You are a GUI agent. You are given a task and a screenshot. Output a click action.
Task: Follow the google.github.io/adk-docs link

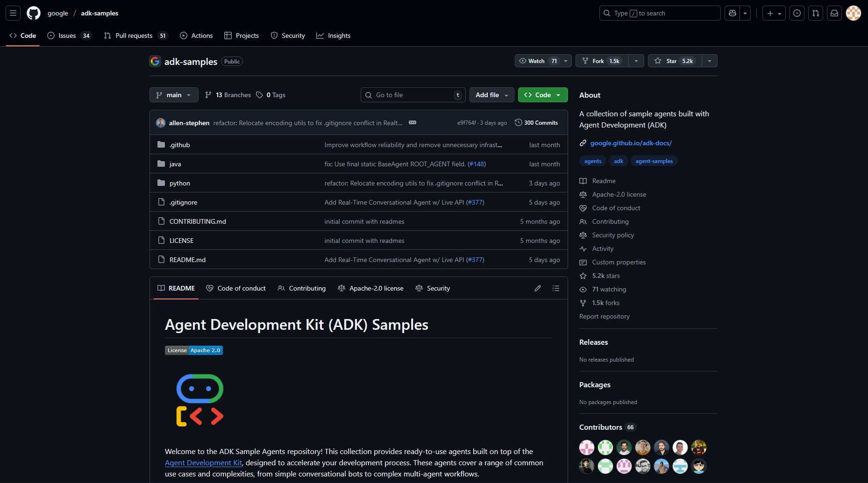click(x=631, y=143)
